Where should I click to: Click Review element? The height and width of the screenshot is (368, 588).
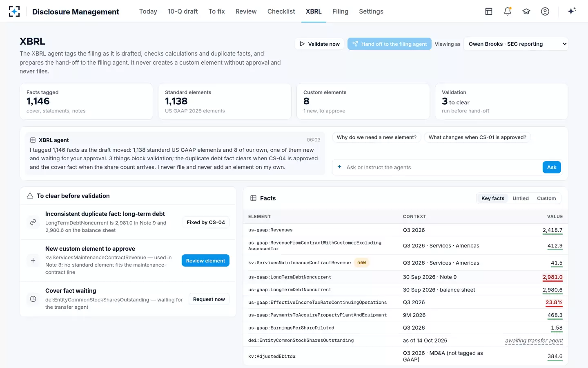tap(205, 260)
